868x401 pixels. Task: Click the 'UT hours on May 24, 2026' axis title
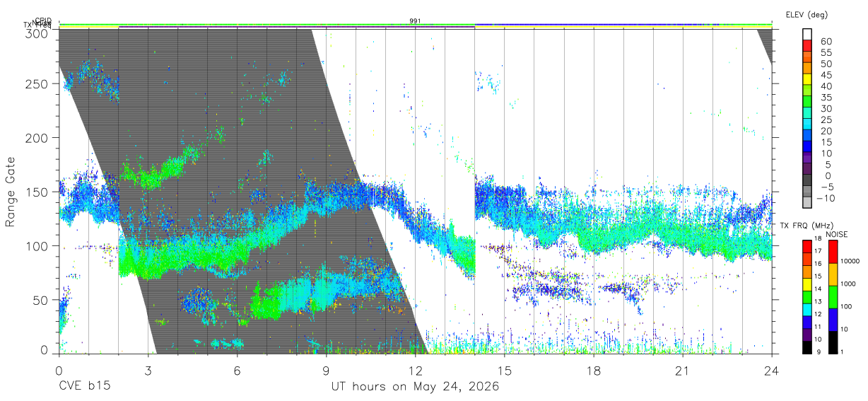pyautogui.click(x=416, y=387)
